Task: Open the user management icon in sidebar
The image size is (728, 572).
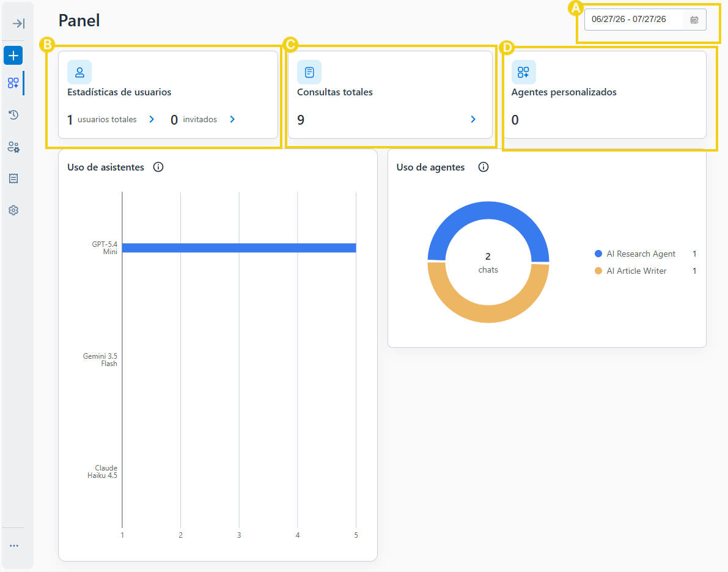Action: [13, 147]
